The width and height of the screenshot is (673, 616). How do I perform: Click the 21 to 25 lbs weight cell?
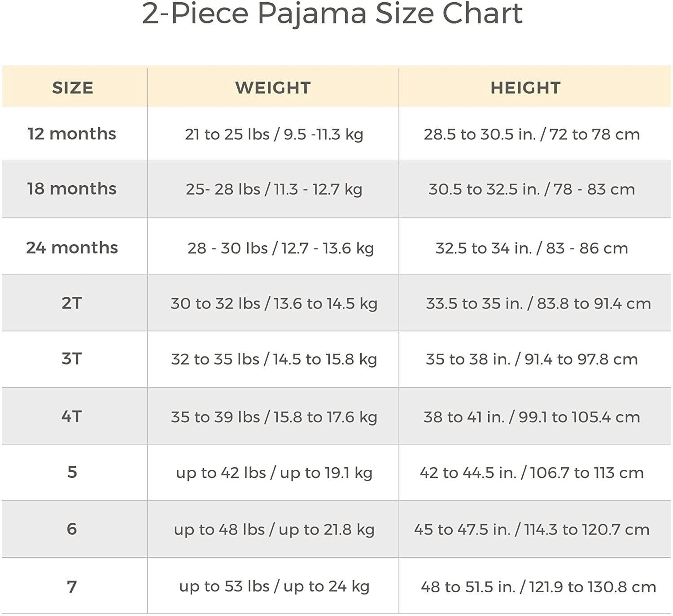(x=274, y=134)
